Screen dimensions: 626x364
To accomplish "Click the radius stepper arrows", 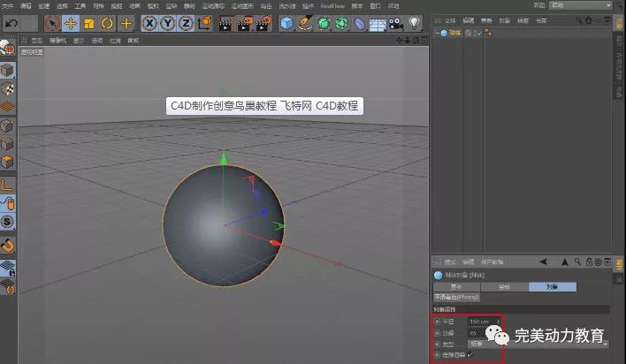I will [498, 322].
